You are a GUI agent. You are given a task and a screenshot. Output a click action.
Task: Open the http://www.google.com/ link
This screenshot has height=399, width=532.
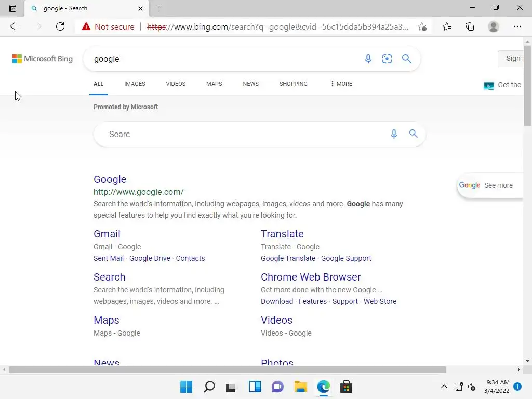click(138, 192)
